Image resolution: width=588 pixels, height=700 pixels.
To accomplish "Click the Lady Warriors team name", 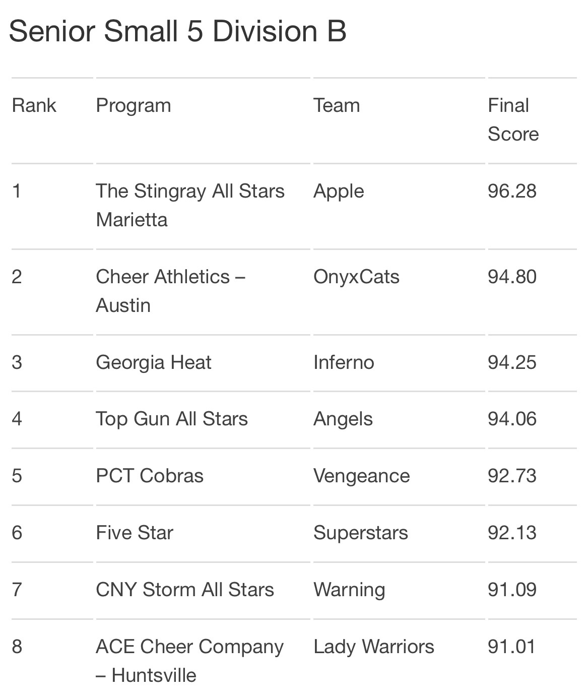I will click(x=374, y=647).
